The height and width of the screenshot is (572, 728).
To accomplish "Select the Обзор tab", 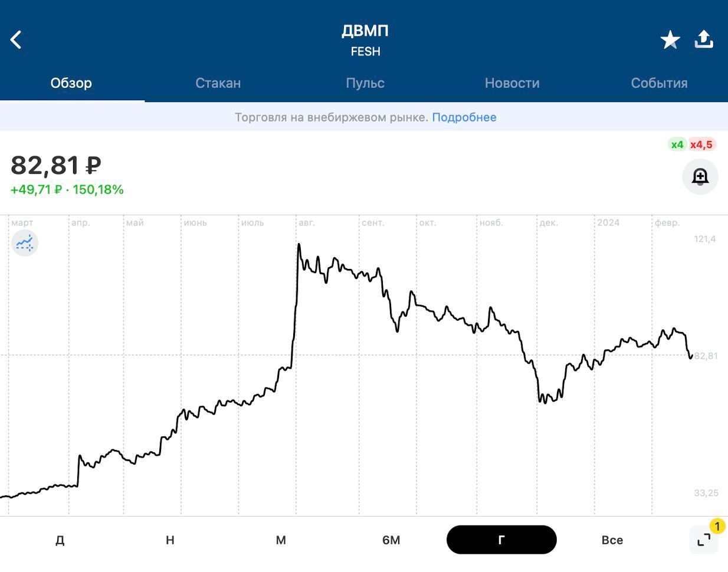I will 71,83.
